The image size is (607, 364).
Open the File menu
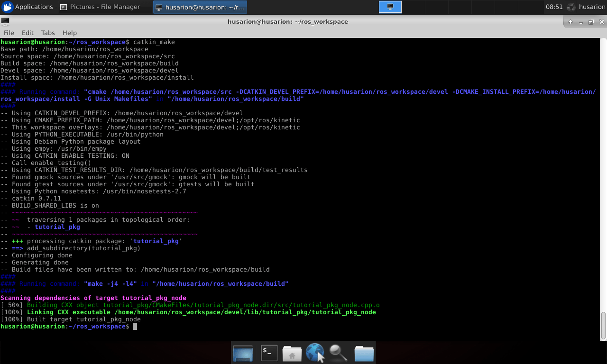(9, 33)
